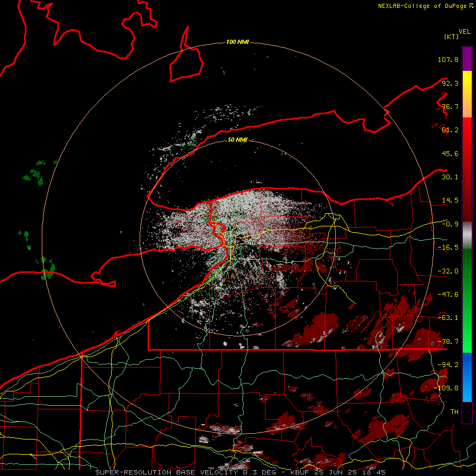Click the 100 NMI range ring label
The height and width of the screenshot is (476, 476).
pos(237,42)
